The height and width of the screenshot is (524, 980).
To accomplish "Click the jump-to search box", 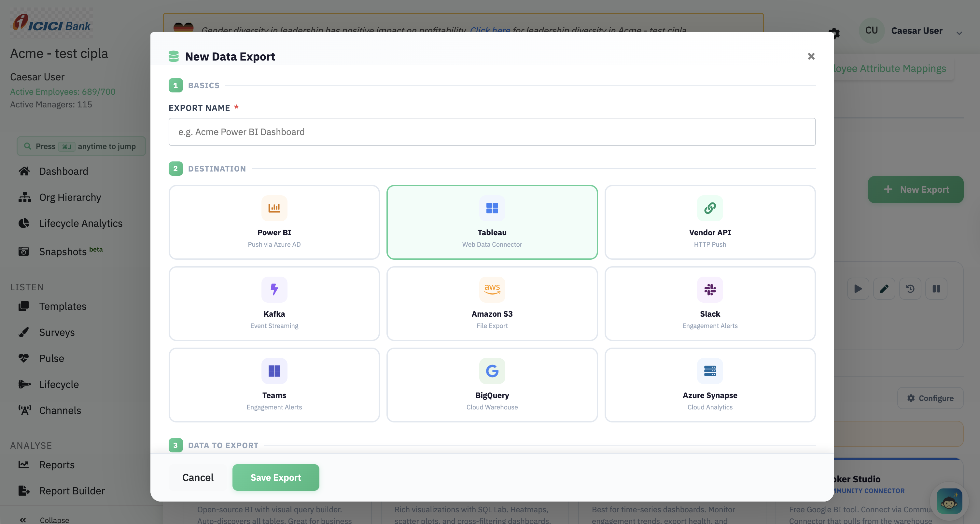I will pos(81,146).
